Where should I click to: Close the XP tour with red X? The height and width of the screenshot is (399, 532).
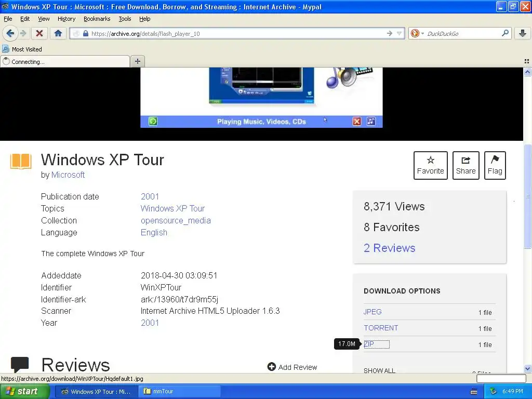(x=356, y=121)
